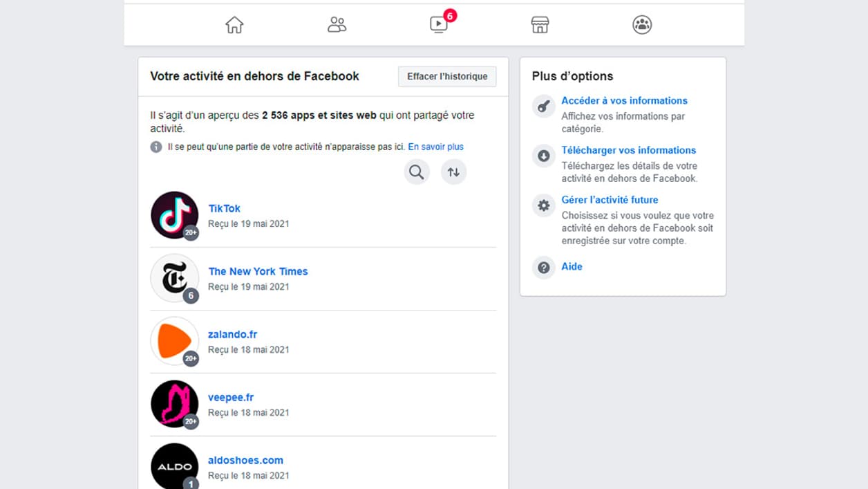
Task: Open TikTok activity details
Action: (224, 208)
